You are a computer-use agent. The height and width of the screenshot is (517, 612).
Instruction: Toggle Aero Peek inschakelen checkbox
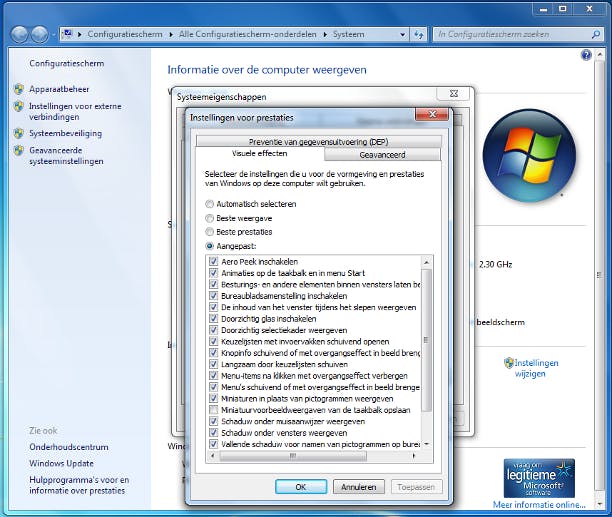click(x=213, y=261)
